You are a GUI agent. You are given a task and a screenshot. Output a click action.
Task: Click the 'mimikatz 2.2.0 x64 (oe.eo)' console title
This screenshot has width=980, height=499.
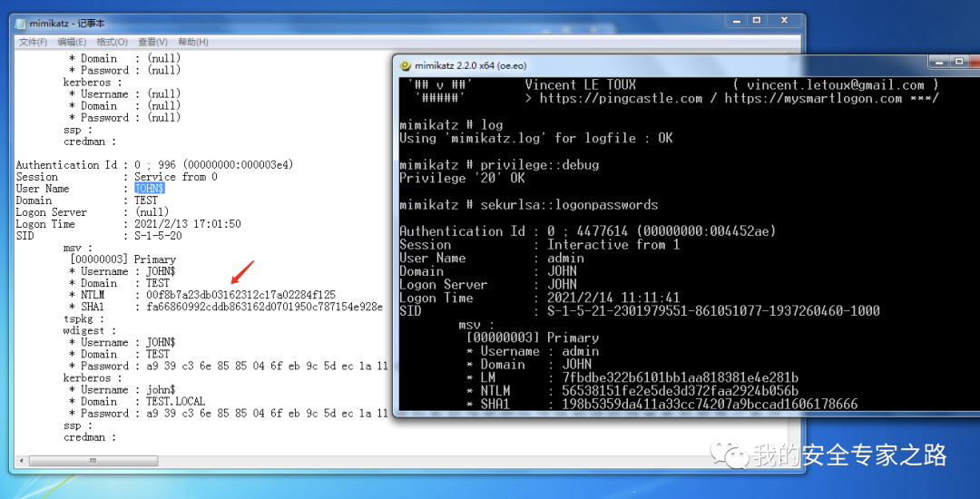tap(469, 64)
